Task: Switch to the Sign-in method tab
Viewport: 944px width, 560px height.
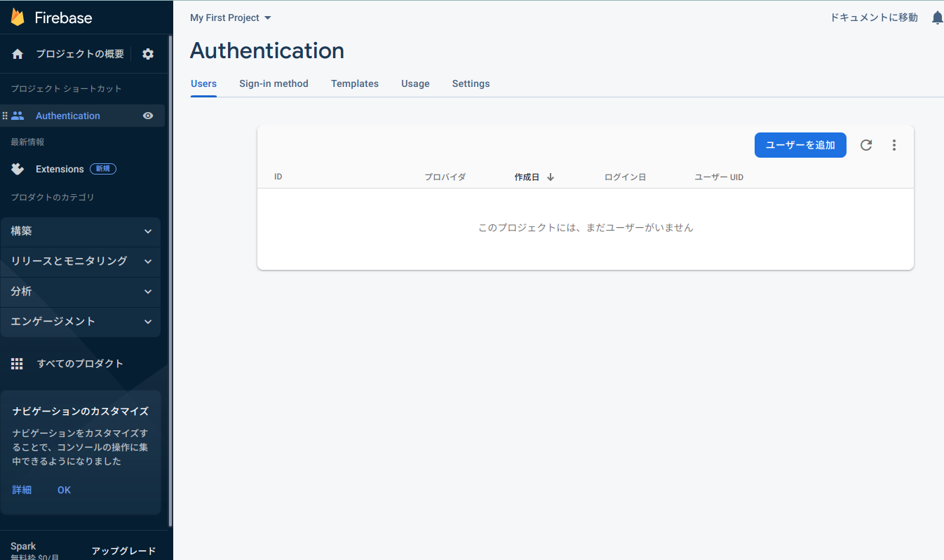Action: click(x=274, y=83)
